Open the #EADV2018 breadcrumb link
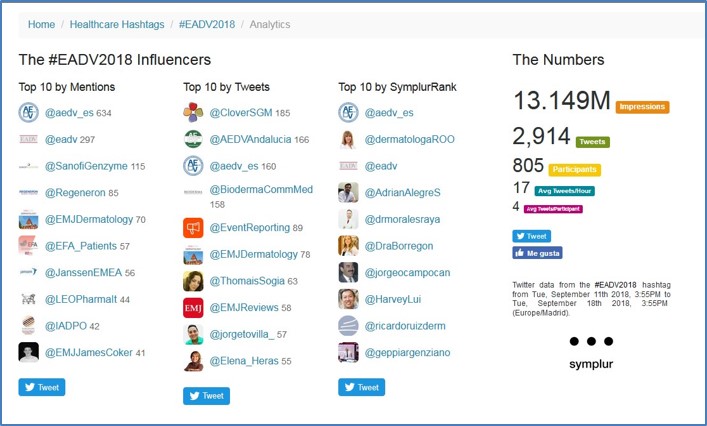 pyautogui.click(x=207, y=24)
